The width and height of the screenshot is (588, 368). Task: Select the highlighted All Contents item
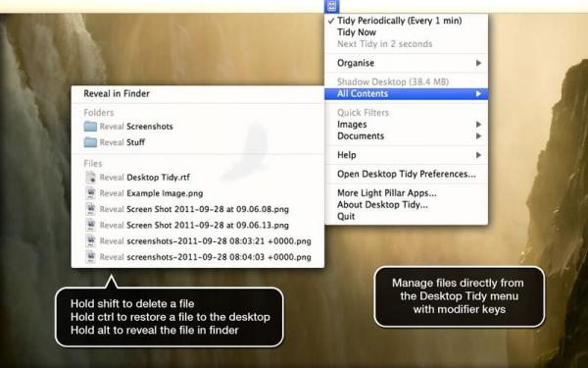tap(406, 94)
